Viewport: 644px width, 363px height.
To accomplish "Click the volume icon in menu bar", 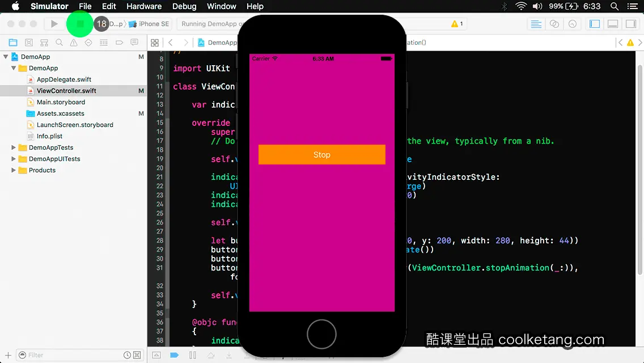I will (537, 6).
